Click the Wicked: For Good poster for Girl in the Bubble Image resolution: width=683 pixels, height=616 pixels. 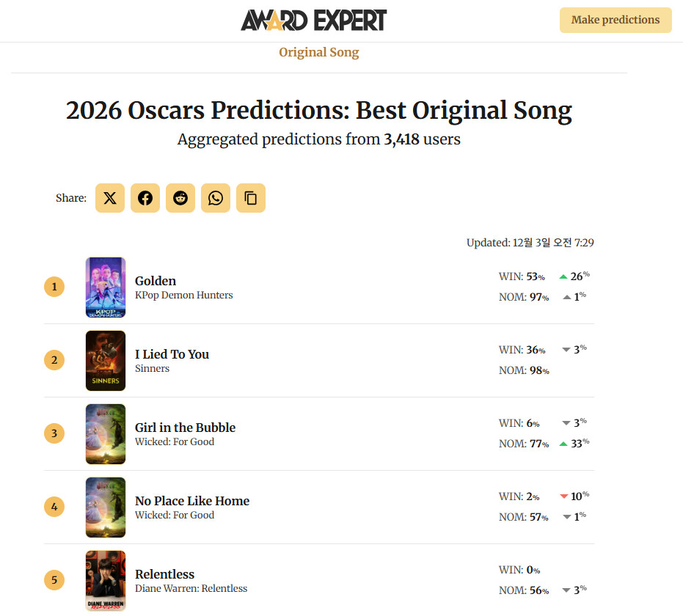[106, 433]
